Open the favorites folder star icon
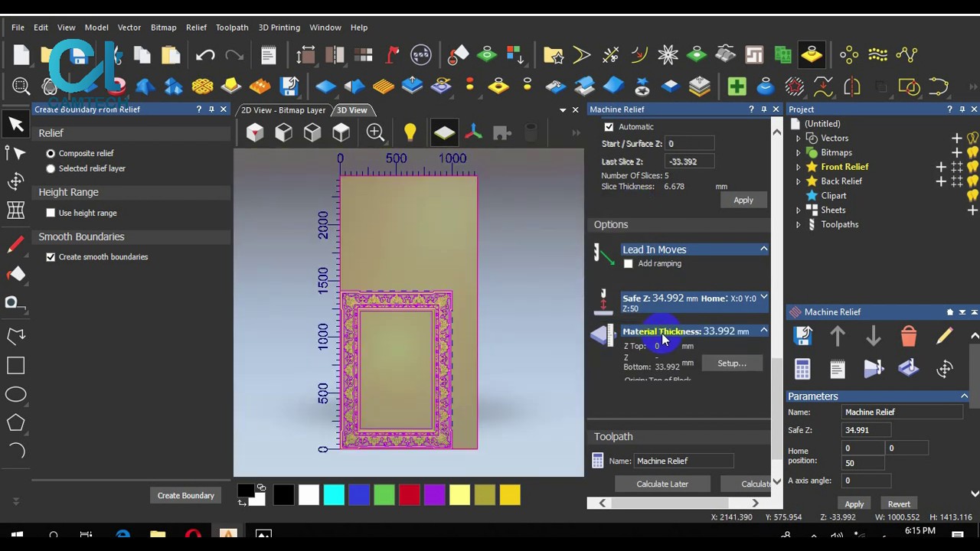The width and height of the screenshot is (980, 551). pos(553,54)
